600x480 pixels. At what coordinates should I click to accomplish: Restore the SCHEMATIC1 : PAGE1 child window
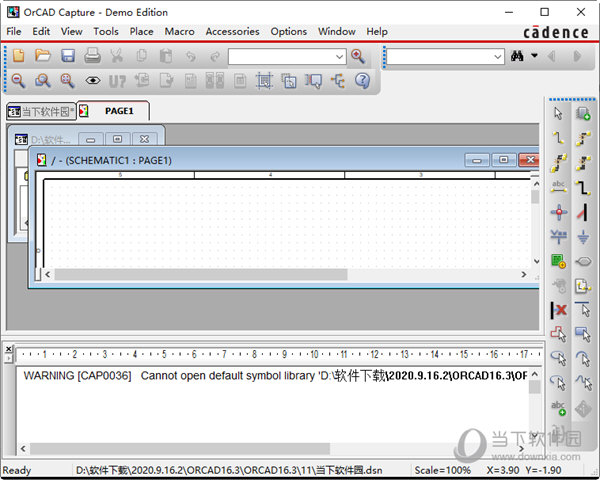click(x=504, y=160)
